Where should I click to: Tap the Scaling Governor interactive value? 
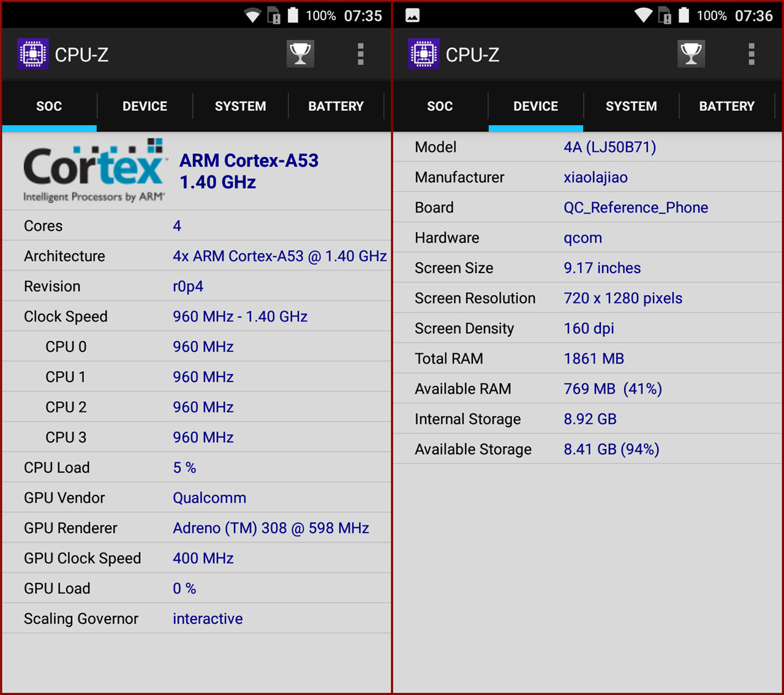208,619
